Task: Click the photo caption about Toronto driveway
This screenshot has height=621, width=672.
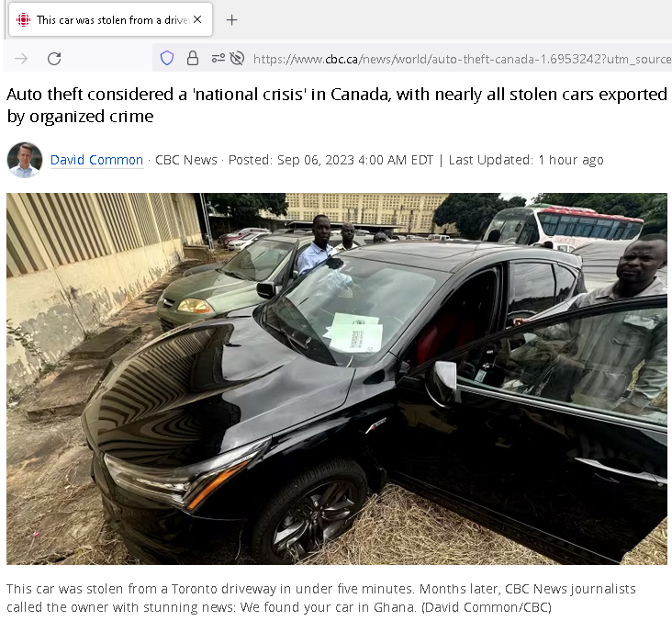Action: [x=321, y=598]
